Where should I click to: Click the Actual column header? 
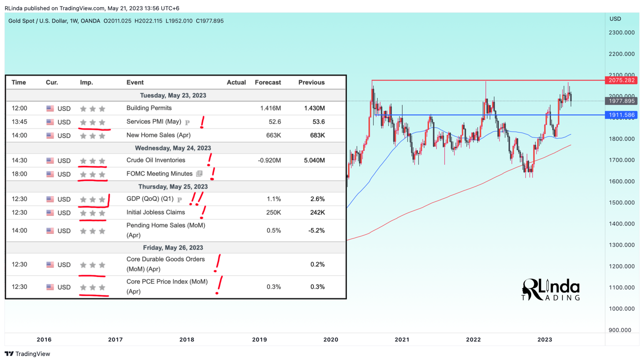coord(236,82)
